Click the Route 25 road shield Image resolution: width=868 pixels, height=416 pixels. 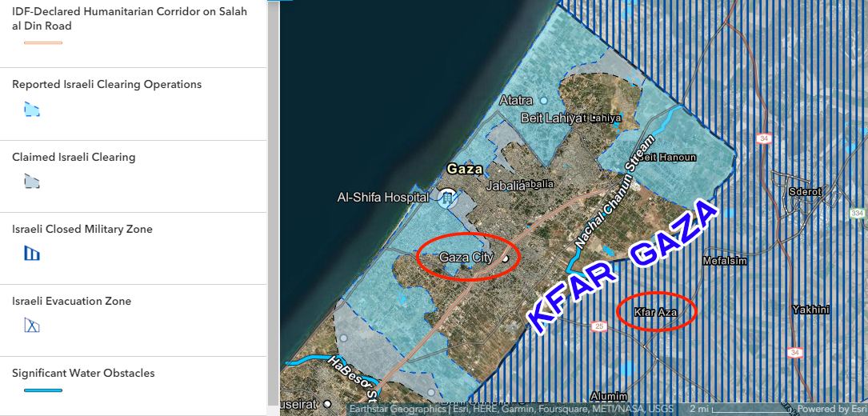pos(599,326)
